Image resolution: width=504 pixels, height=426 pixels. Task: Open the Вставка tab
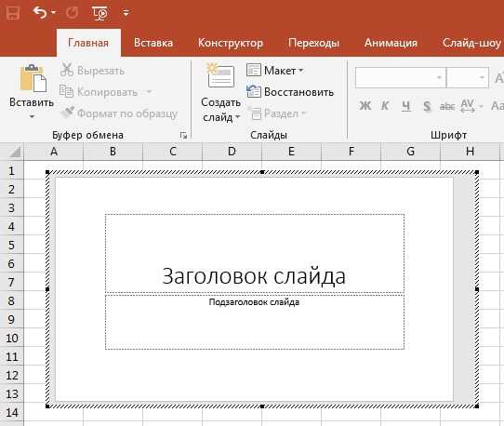click(153, 43)
